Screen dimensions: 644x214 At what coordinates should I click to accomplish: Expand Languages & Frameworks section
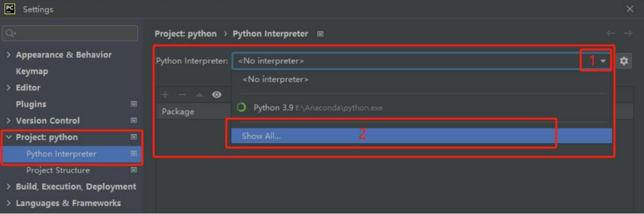pos(8,203)
